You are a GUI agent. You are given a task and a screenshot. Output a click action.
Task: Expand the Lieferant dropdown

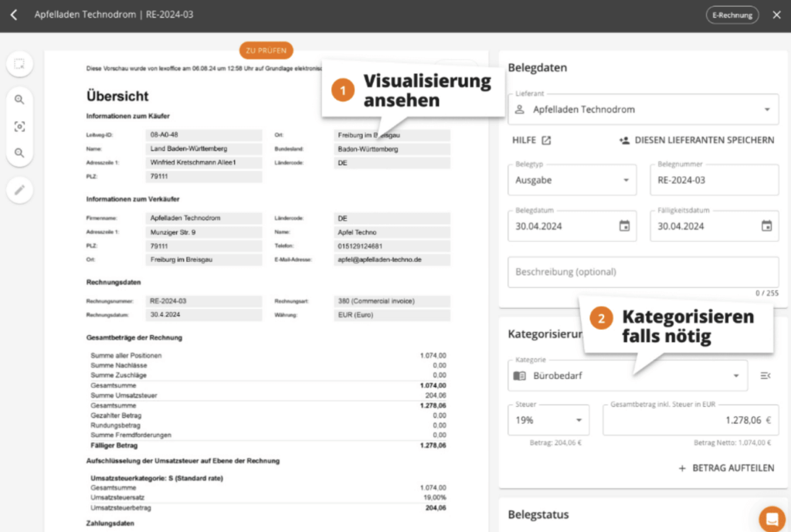tap(766, 110)
